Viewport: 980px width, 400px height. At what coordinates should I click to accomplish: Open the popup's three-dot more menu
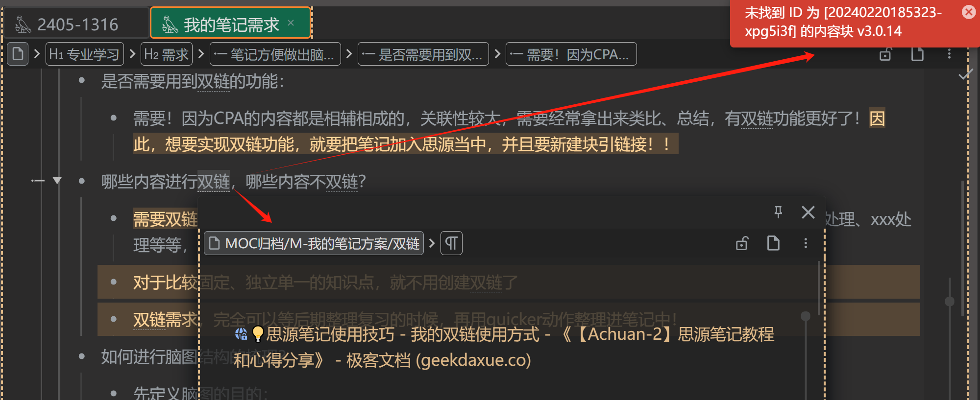coord(806,243)
